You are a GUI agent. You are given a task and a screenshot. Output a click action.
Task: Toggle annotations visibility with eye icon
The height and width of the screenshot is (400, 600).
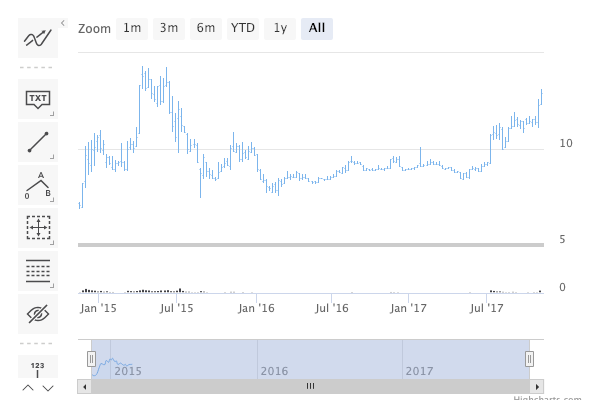coord(37,314)
